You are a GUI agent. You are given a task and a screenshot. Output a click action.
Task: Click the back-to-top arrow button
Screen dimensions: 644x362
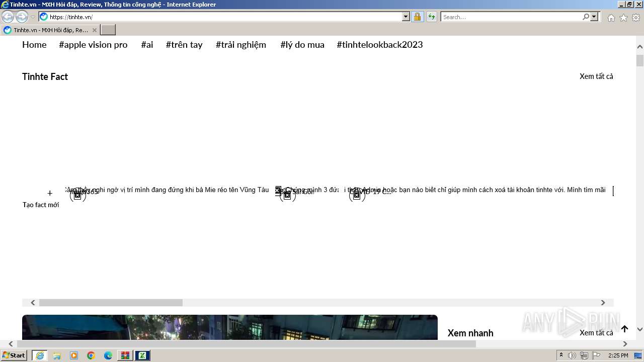coord(624,329)
